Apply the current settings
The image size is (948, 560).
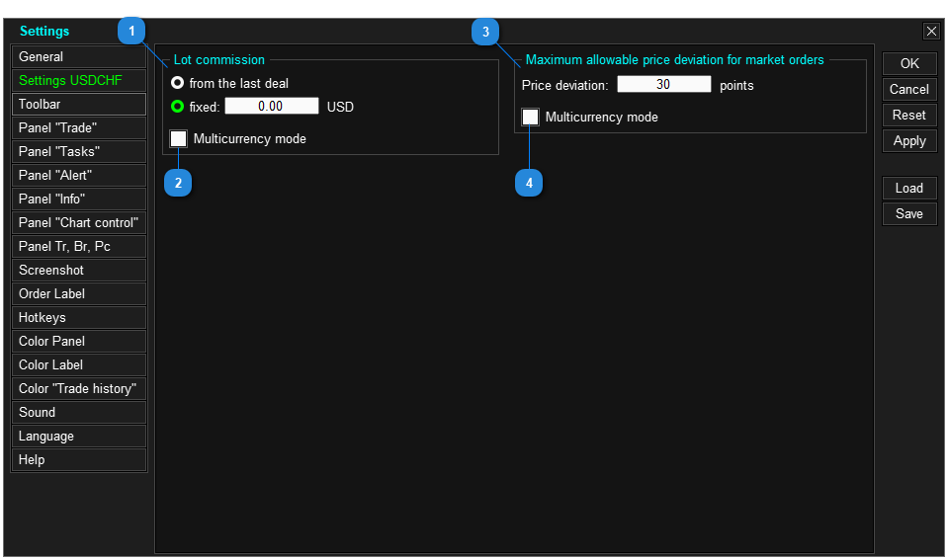click(909, 141)
